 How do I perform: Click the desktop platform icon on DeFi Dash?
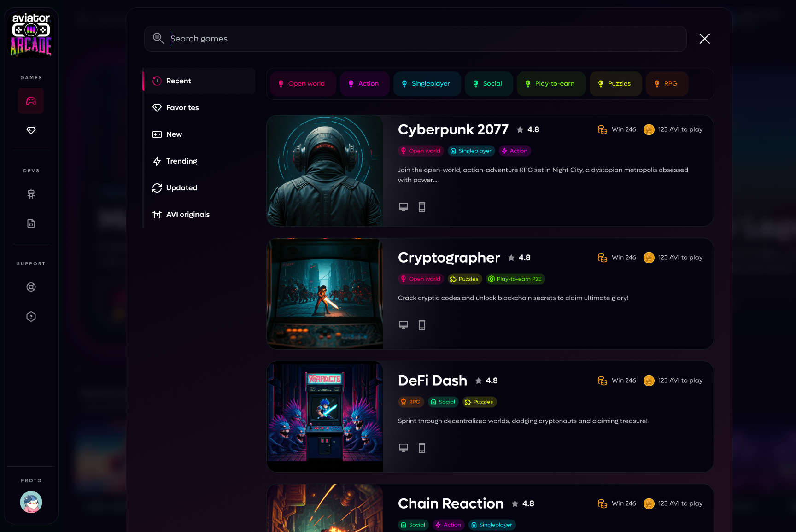[x=404, y=448]
